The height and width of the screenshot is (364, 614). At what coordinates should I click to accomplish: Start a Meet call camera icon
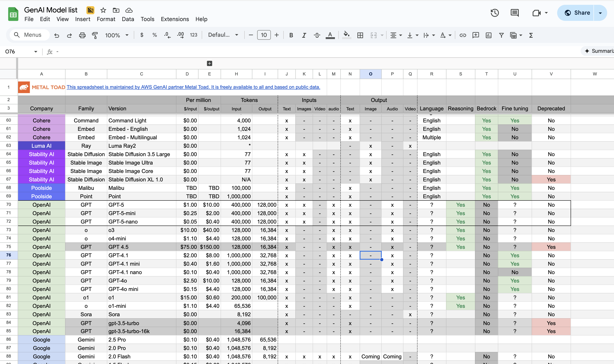coord(537,13)
